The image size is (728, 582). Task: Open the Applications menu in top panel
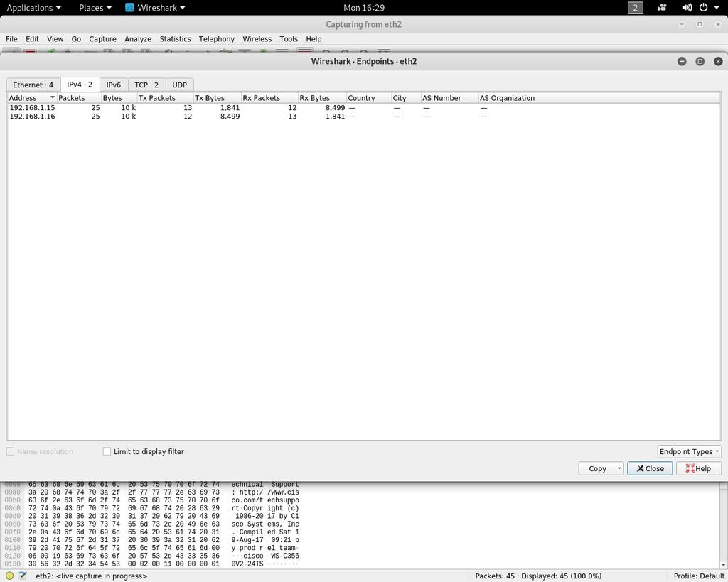[x=33, y=7]
